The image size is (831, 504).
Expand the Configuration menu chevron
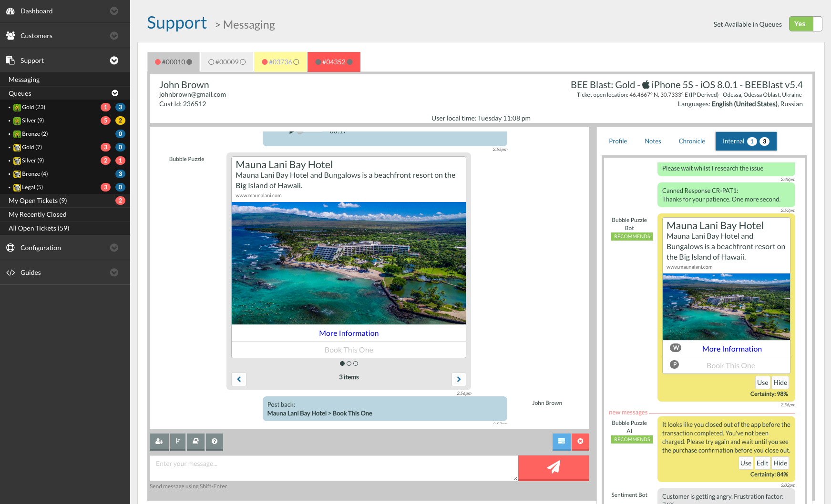[x=114, y=248]
